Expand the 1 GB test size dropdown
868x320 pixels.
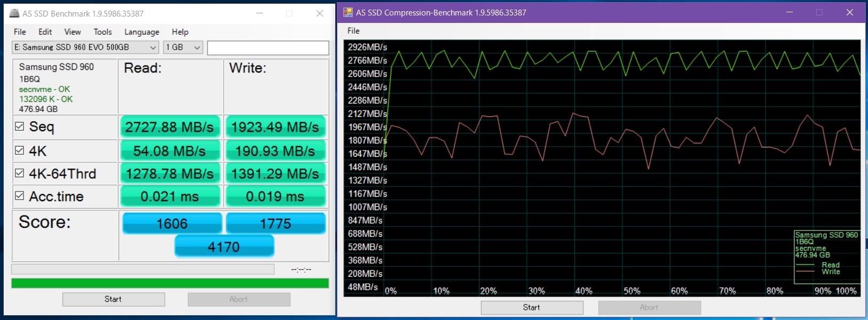click(x=183, y=47)
